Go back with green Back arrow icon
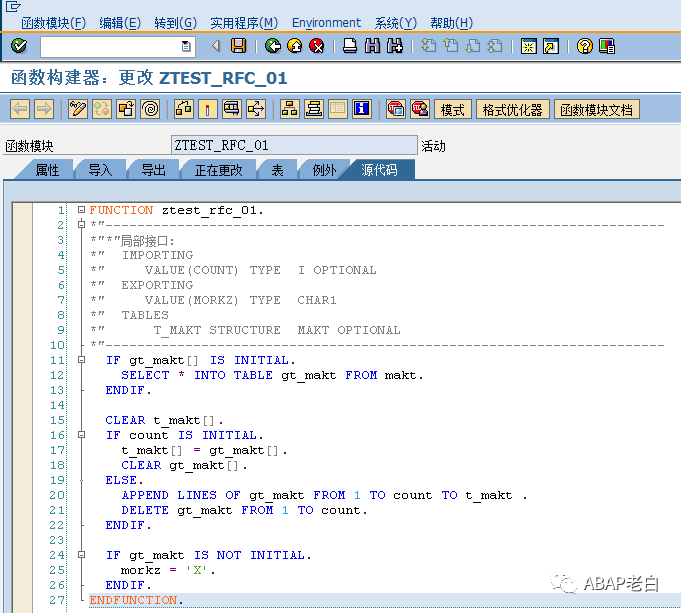Screen dimensions: 681x613 pyautogui.click(x=273, y=46)
